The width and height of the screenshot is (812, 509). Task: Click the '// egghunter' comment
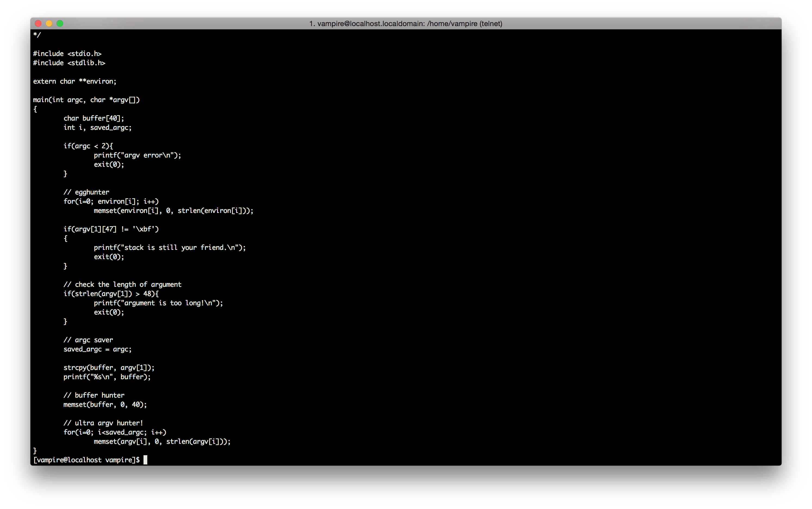click(86, 192)
